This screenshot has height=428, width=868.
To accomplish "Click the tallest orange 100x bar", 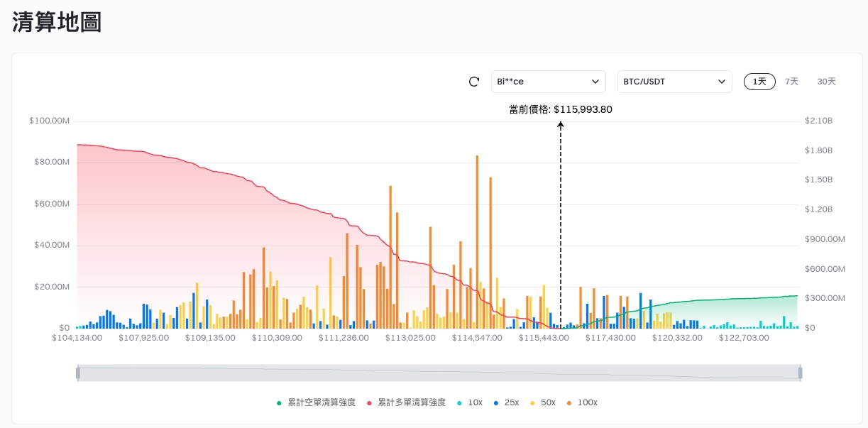I will 477,241.
